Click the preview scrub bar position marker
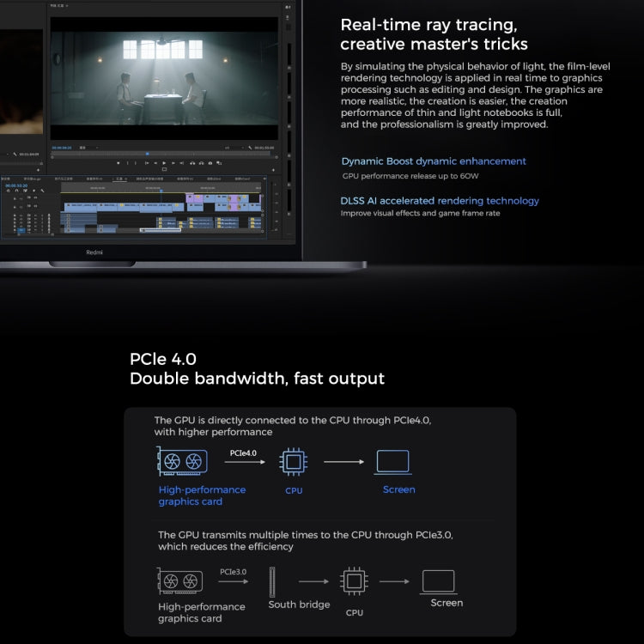The width and height of the screenshot is (644, 644). pos(147,154)
